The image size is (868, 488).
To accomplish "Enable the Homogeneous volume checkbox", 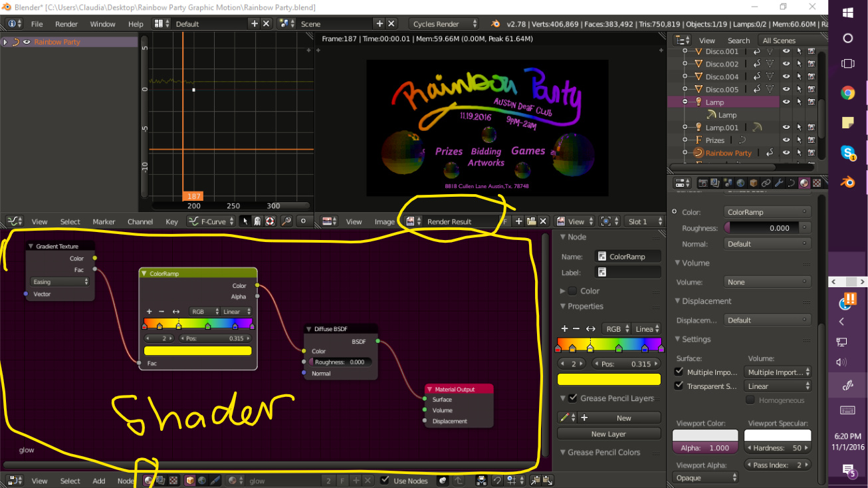I will [750, 400].
